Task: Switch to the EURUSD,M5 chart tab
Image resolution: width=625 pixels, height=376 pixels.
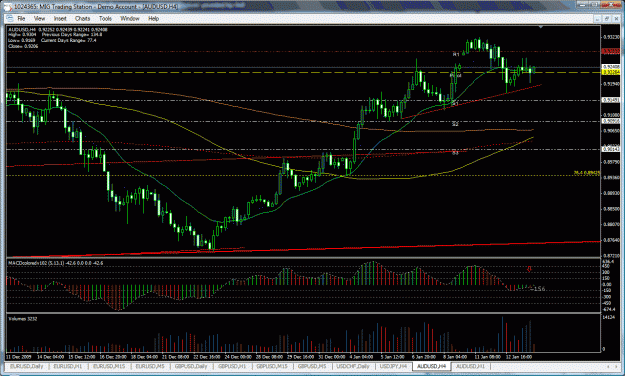Action: (x=150, y=366)
